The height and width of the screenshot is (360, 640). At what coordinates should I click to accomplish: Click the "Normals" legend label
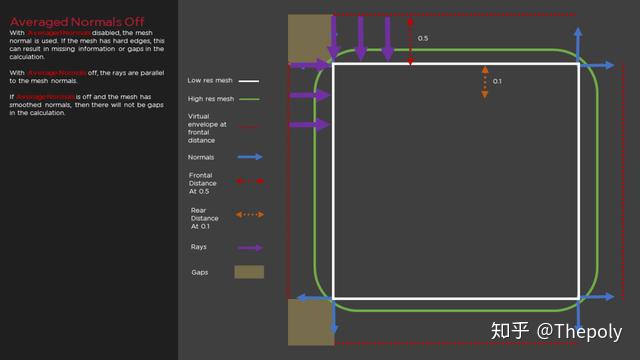[200, 157]
